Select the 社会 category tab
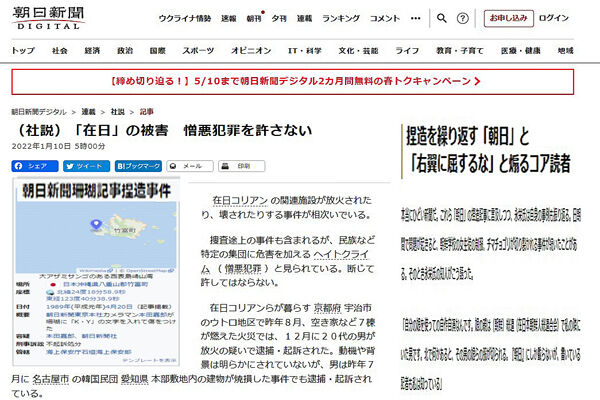Image resolution: width=600 pixels, height=400 pixels. (x=60, y=51)
